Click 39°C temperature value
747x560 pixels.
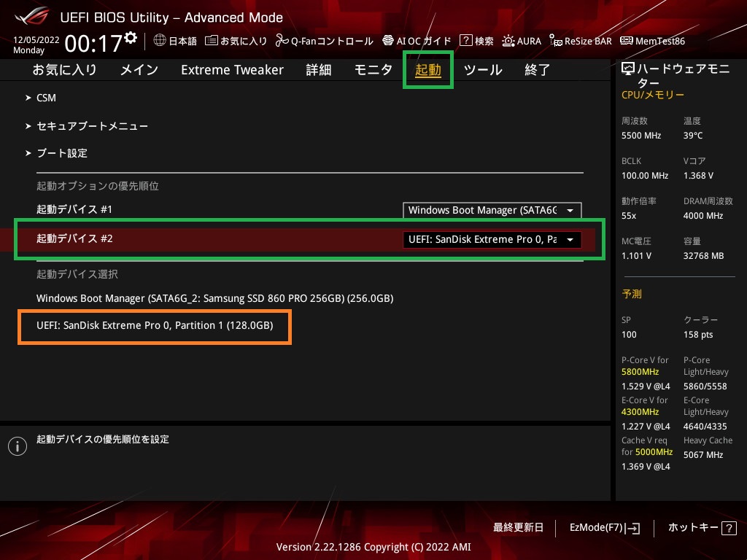(693, 136)
